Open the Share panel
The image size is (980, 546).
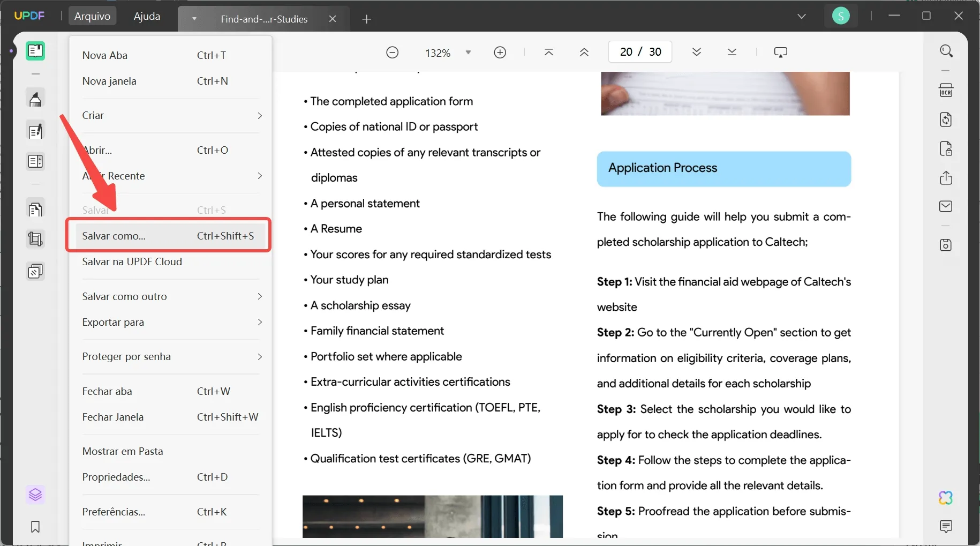[x=946, y=178]
